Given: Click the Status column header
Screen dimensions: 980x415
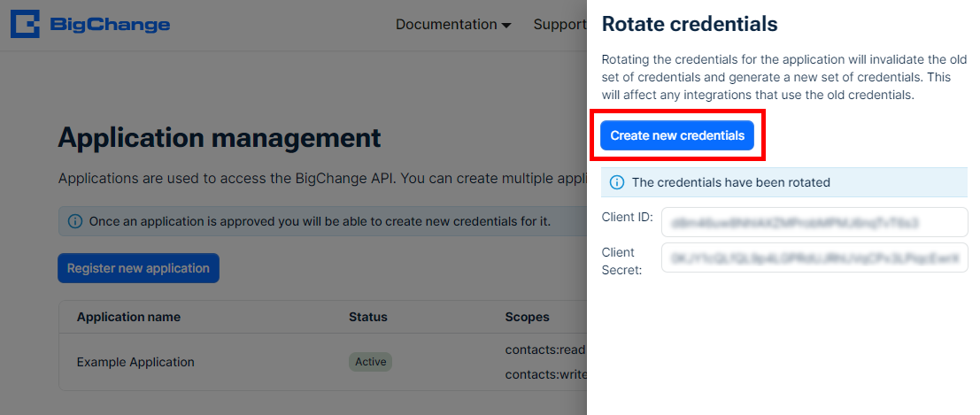Looking at the screenshot, I should tap(368, 317).
